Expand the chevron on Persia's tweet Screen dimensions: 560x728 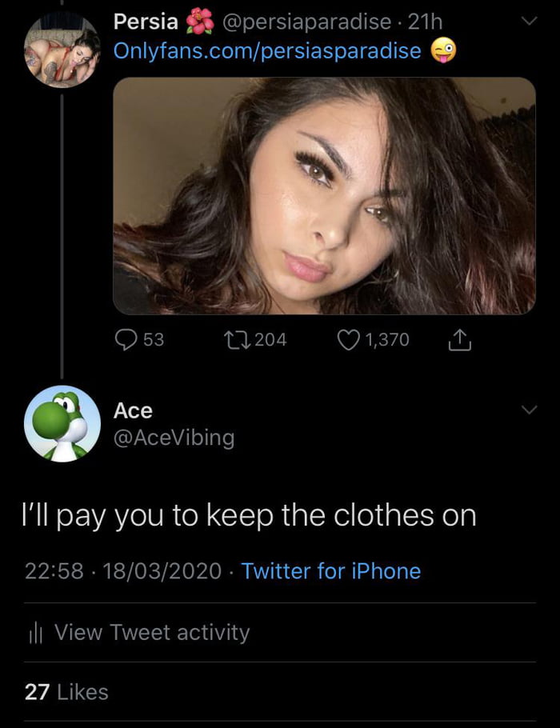(528, 19)
